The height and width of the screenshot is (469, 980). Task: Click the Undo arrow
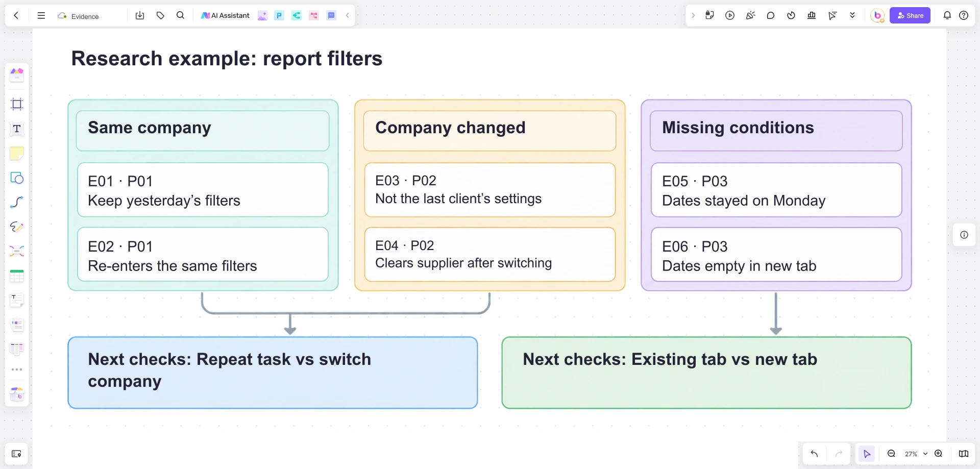coord(814,454)
